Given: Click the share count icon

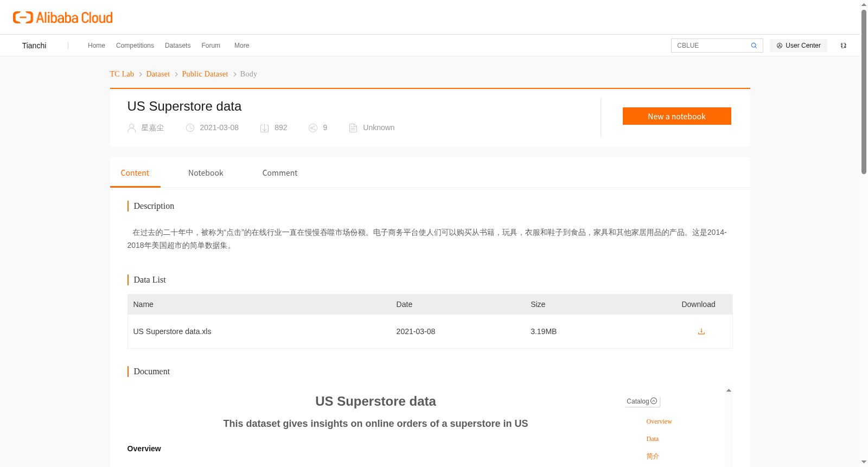Looking at the screenshot, I should (313, 128).
